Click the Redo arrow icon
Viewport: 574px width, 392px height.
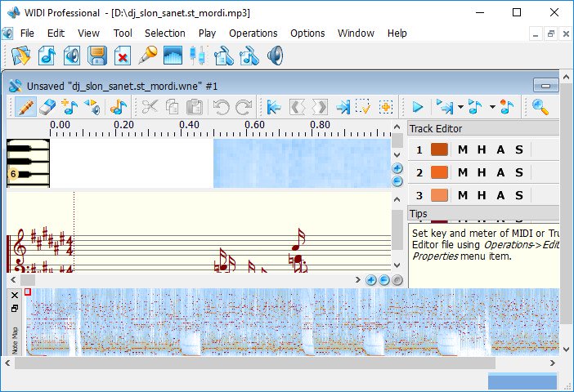point(243,107)
